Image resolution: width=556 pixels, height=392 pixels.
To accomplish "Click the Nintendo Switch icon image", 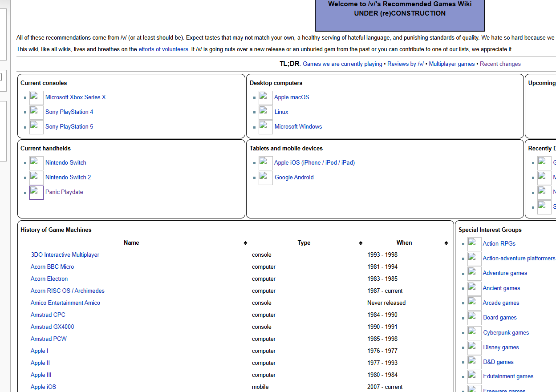I will click(37, 163).
